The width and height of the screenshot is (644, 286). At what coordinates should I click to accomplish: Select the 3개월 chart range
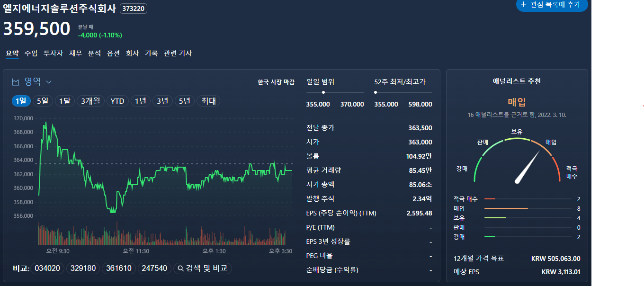(90, 101)
